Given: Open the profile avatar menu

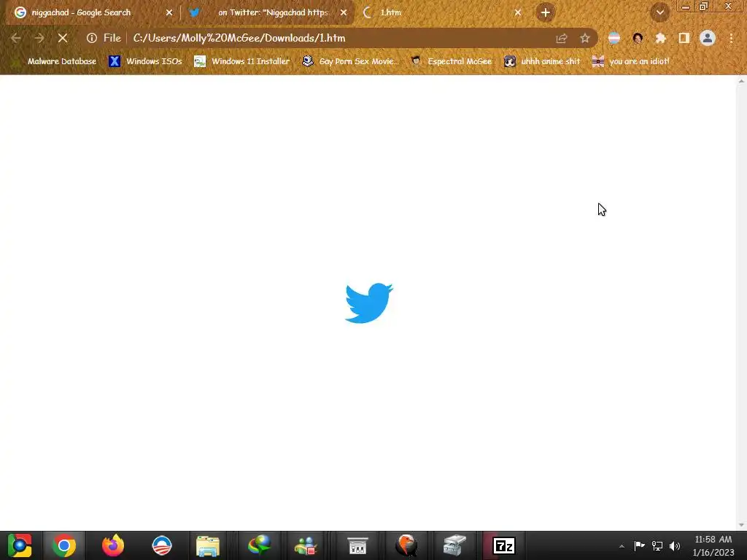Looking at the screenshot, I should [x=708, y=38].
